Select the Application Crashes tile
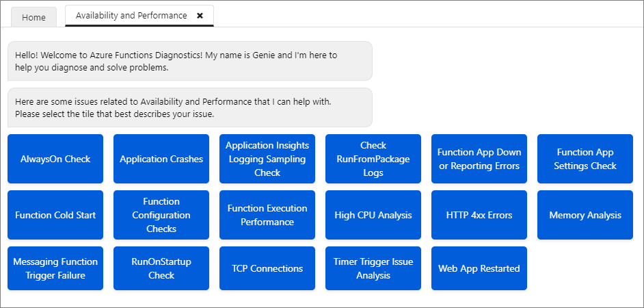 [161, 159]
